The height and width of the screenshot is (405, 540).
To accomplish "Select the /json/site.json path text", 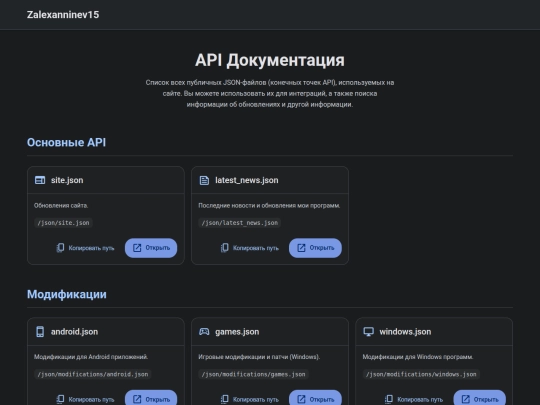I will (63, 223).
